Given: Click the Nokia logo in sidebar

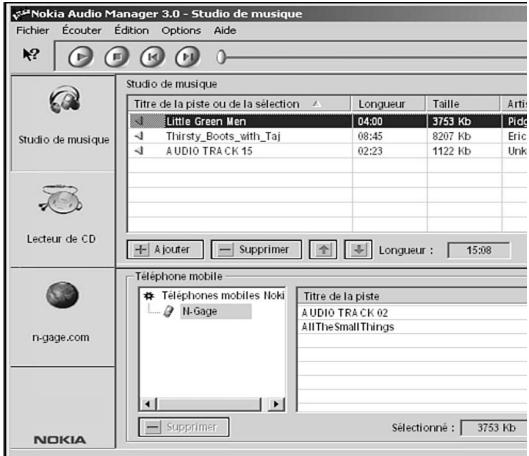Looking at the screenshot, I should pos(60,440).
